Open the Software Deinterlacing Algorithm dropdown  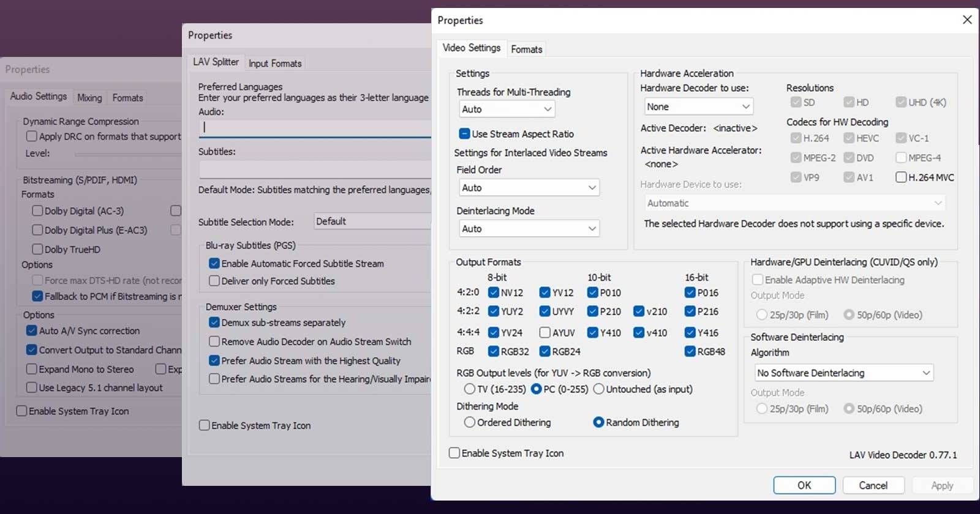[843, 373]
